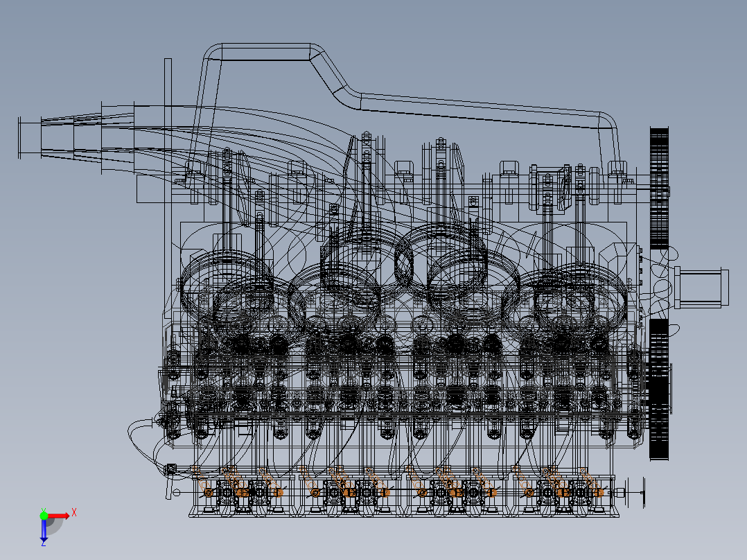
Task: Select the cylindrical output shaft protruding at right
Action: tap(701, 288)
